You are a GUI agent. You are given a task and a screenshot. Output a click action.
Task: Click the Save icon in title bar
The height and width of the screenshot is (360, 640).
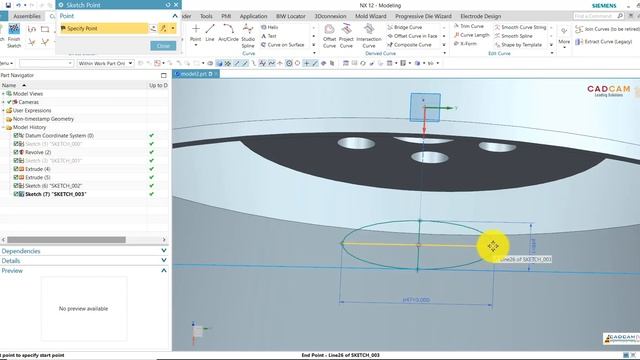pos(8,5)
